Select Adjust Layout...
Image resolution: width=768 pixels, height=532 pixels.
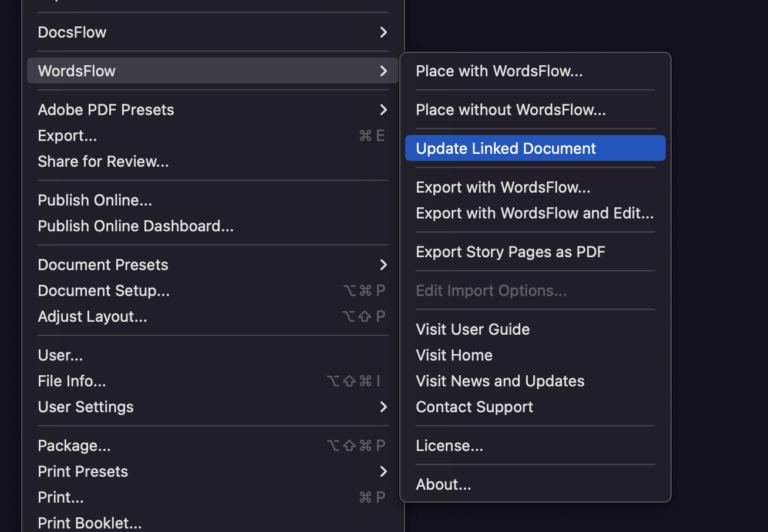213,316
